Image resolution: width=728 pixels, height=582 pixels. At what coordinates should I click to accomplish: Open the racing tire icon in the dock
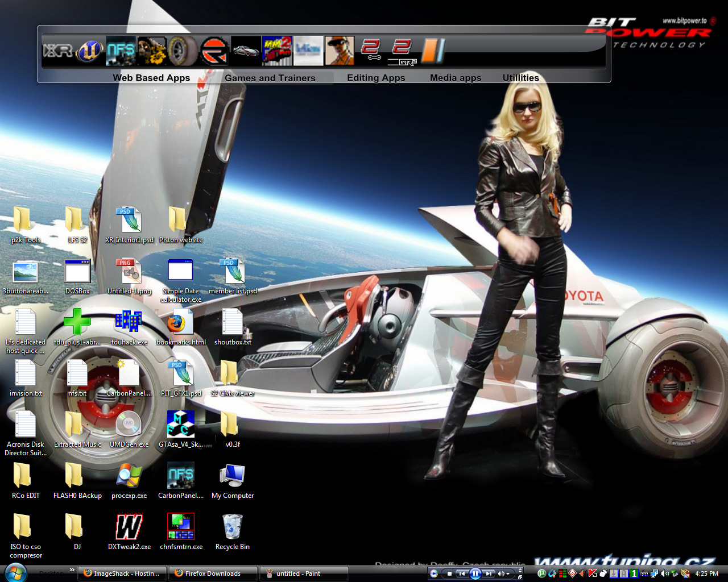click(x=183, y=51)
